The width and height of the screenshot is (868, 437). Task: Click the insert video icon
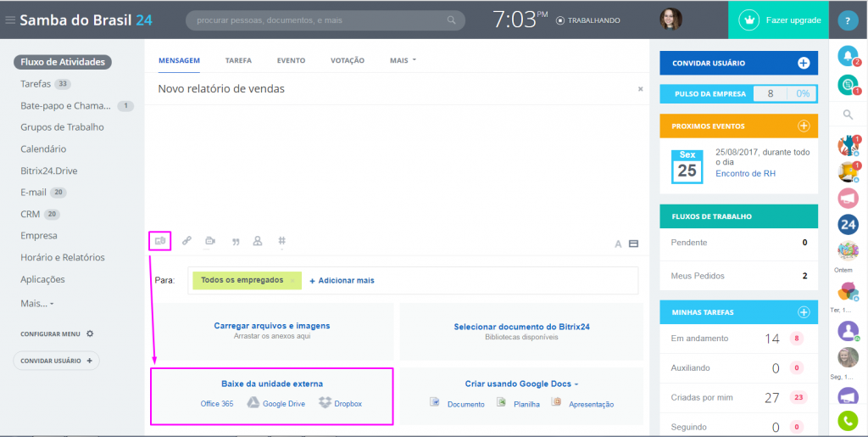point(210,241)
